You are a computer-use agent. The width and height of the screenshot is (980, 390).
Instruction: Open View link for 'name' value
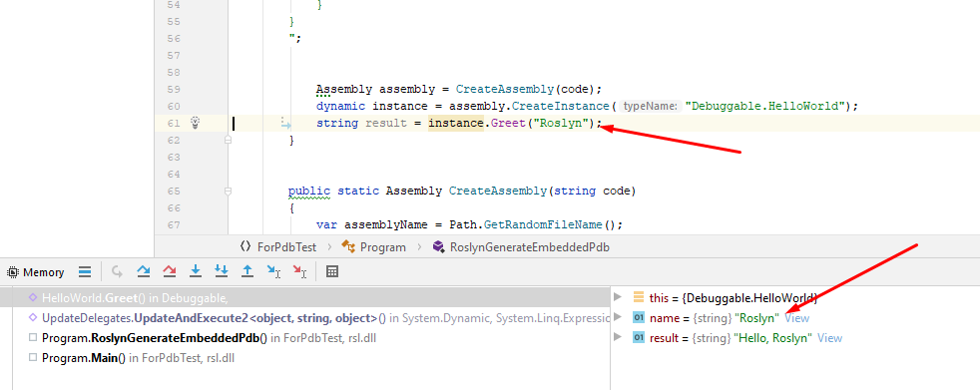pos(797,317)
